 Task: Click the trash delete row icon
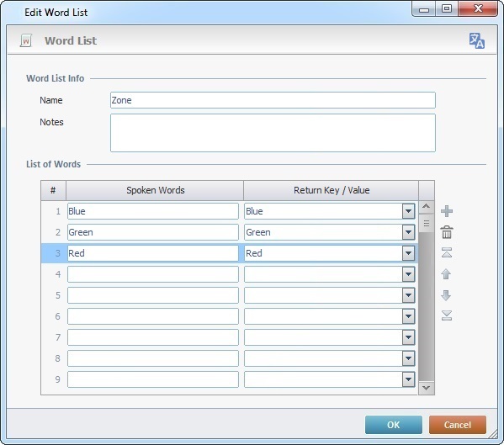[x=447, y=232]
